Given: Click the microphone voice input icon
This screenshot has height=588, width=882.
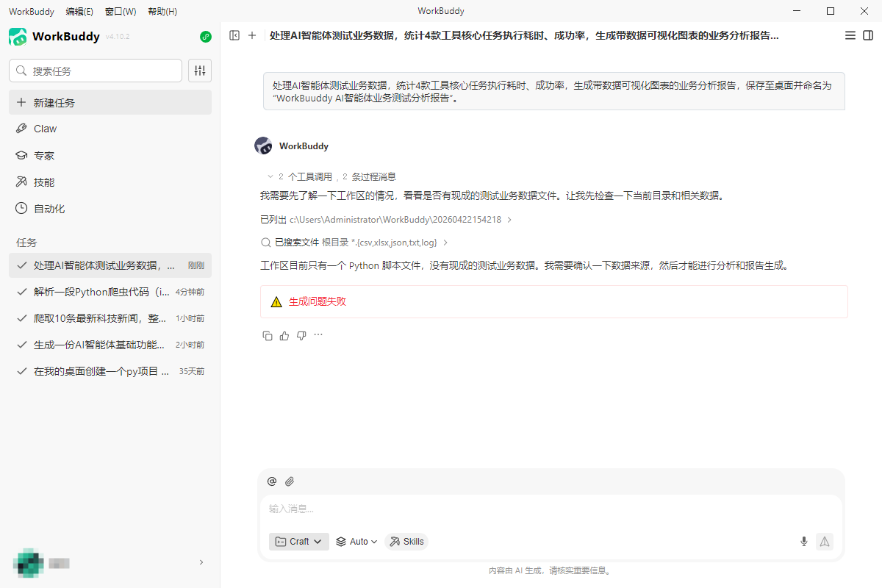Looking at the screenshot, I should (x=804, y=542).
